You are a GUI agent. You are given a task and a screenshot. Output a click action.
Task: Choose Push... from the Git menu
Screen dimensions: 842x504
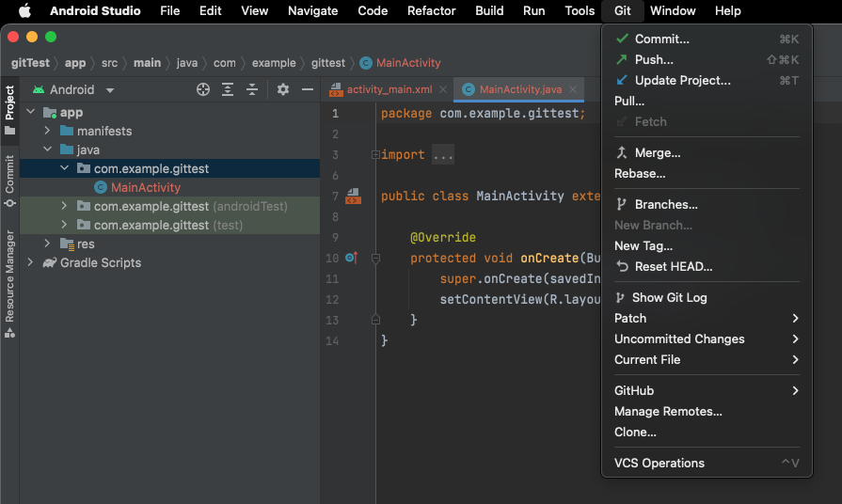(x=654, y=59)
